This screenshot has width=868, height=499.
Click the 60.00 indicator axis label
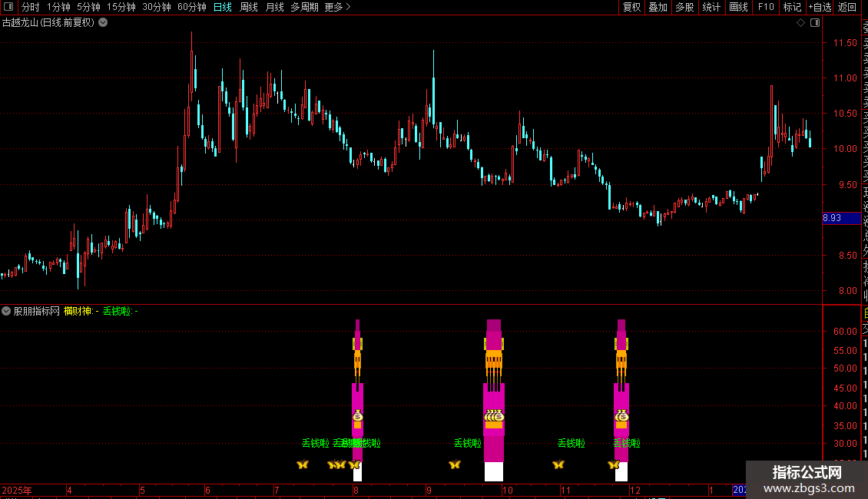click(x=845, y=332)
